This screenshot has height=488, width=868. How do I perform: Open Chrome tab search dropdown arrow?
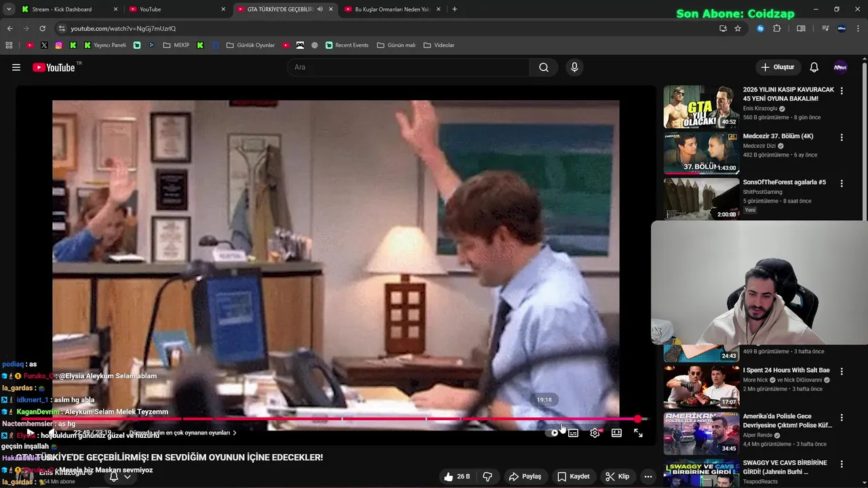pos(9,9)
